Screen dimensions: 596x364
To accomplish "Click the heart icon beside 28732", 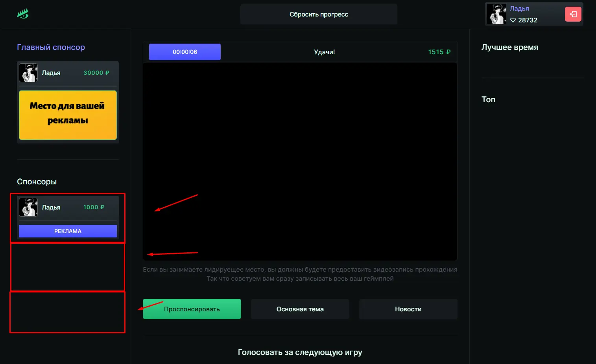I will click(x=513, y=20).
